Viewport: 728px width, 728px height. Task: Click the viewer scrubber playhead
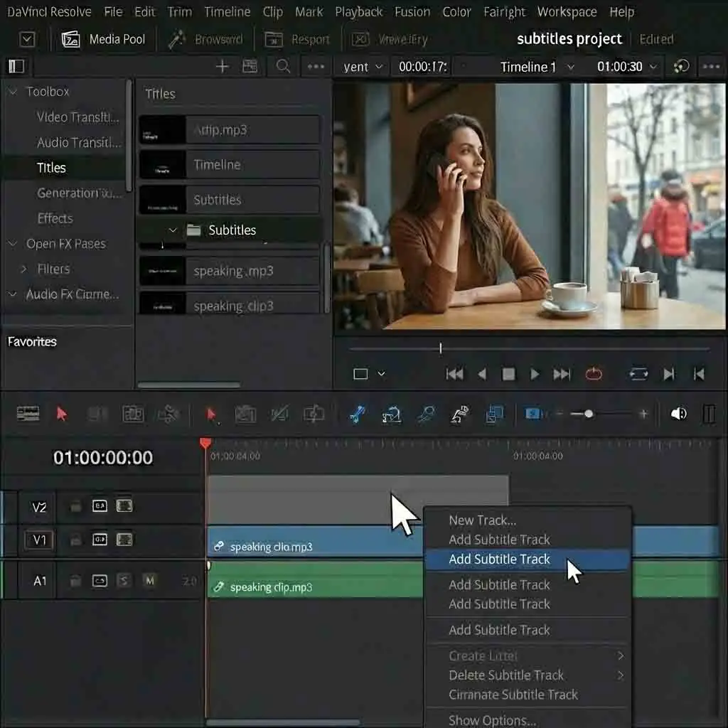pyautogui.click(x=440, y=348)
